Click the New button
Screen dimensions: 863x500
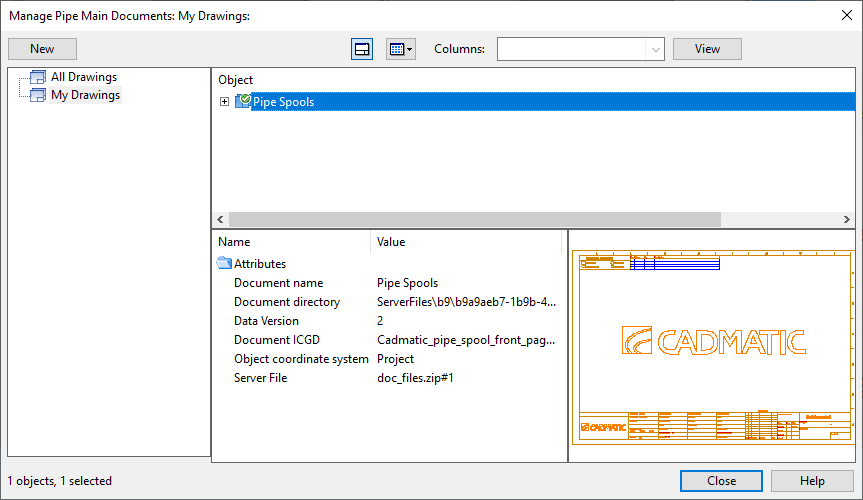coord(42,49)
